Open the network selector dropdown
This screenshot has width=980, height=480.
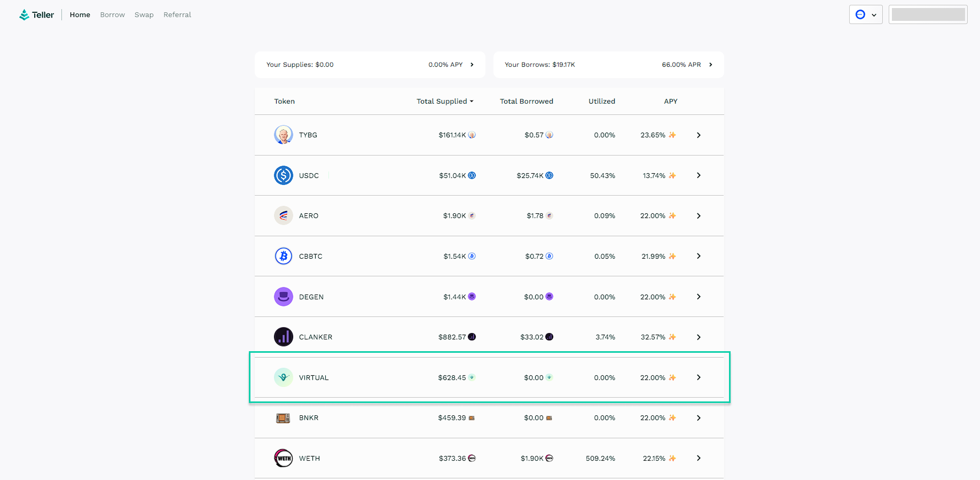865,15
